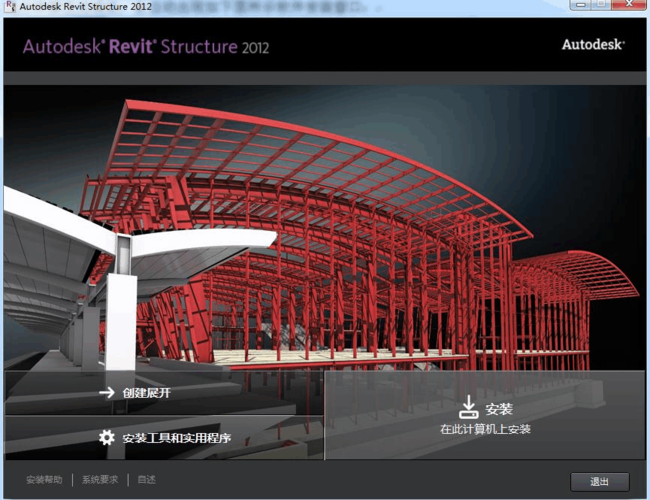Image resolution: width=650 pixels, height=500 pixels.
Task: Open 系统要求 link
Action: [x=100, y=480]
